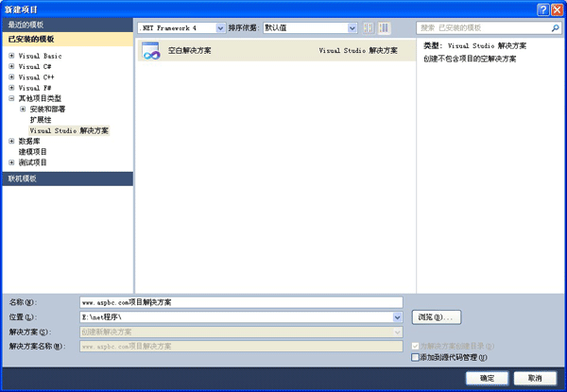
Task: Open the 已安装的模板 section
Action: coord(68,39)
